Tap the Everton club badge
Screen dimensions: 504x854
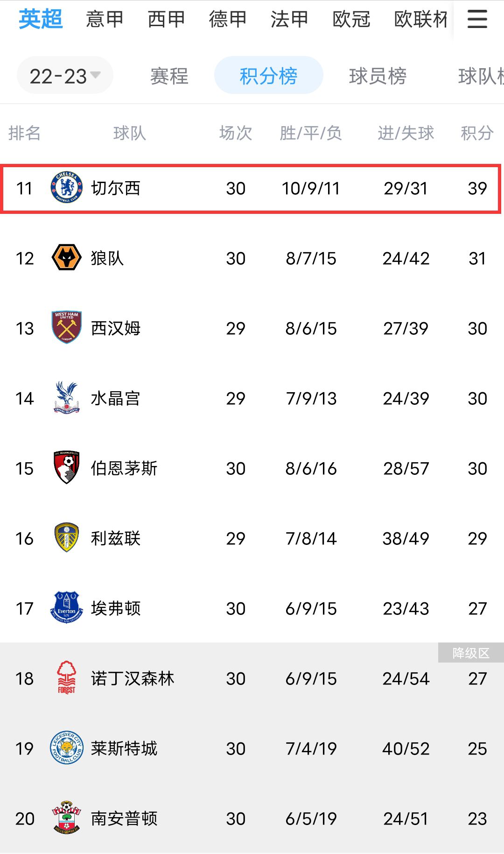click(67, 608)
